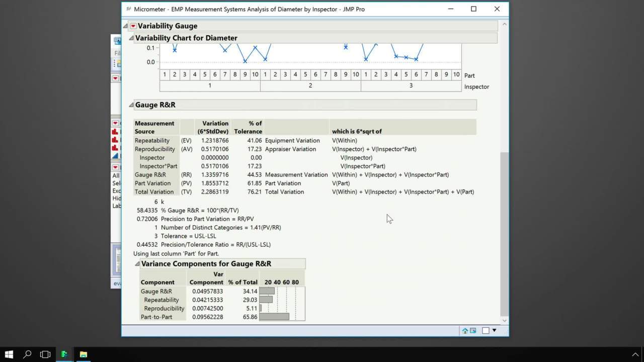644x362 pixels.
Task: Collapse Variance Components for Gauge R&R
Action: coord(137,264)
